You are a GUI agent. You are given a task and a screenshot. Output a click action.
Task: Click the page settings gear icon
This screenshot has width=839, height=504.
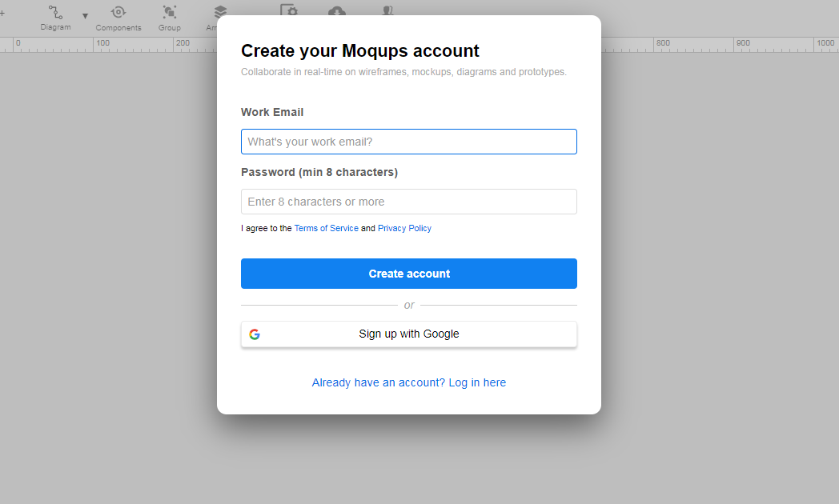[289, 10]
